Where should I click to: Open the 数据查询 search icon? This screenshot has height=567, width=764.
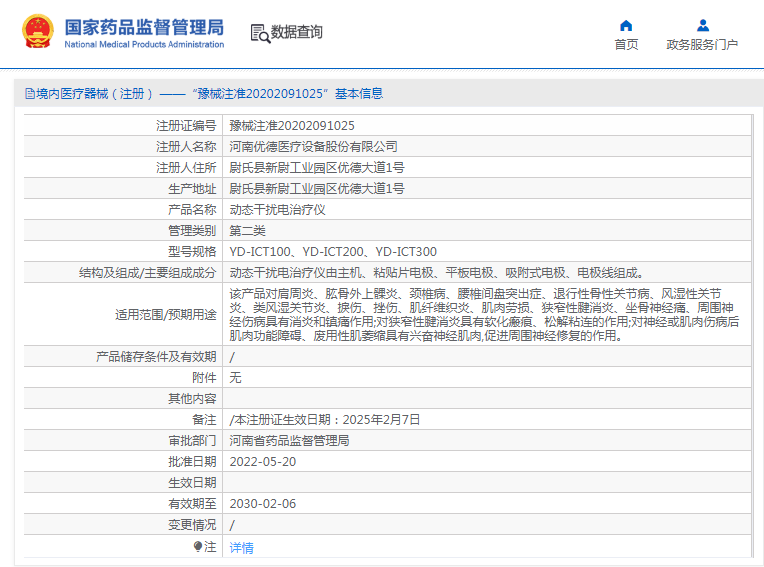(x=260, y=34)
